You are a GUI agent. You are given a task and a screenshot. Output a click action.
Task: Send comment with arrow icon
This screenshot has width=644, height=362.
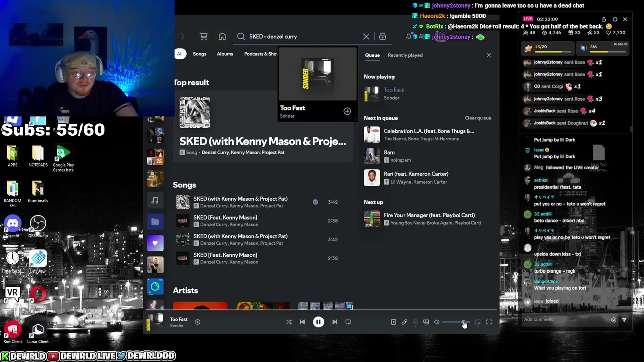click(624, 320)
